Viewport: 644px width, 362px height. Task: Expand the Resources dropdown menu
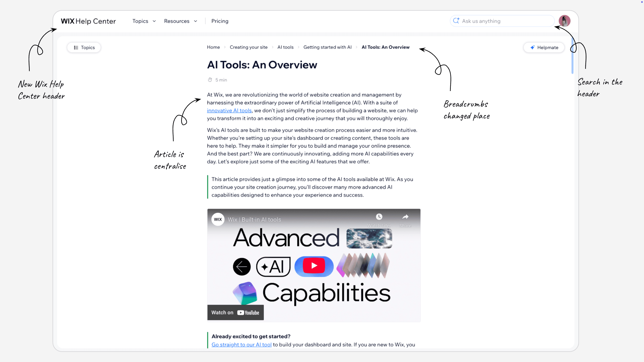[x=180, y=21]
